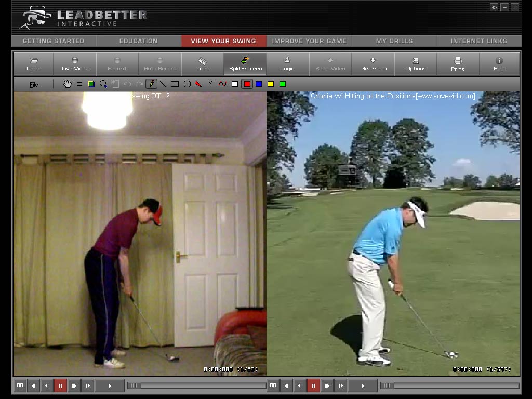Toggle the AA button on left player
The width and height of the screenshot is (532, 399).
[20, 385]
